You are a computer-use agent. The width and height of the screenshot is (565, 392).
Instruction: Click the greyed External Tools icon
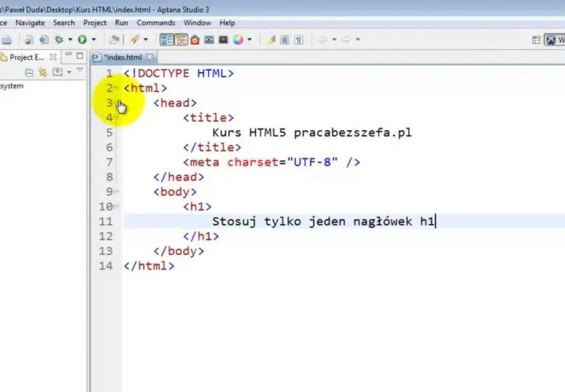coord(115,40)
